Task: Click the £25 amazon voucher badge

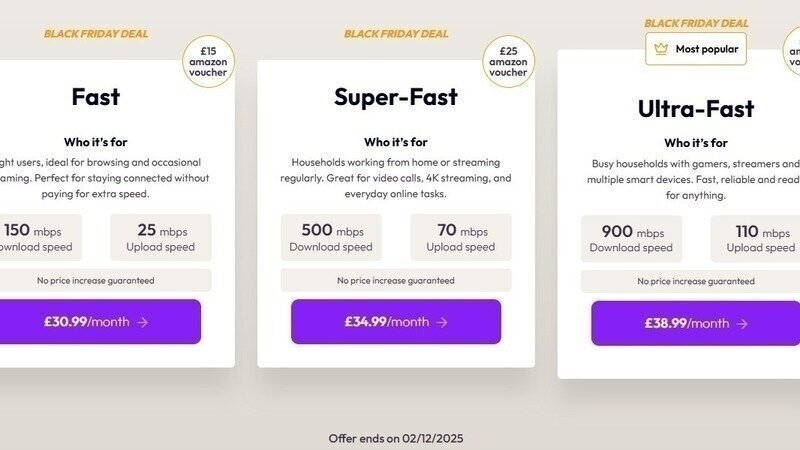Action: pyautogui.click(x=508, y=61)
